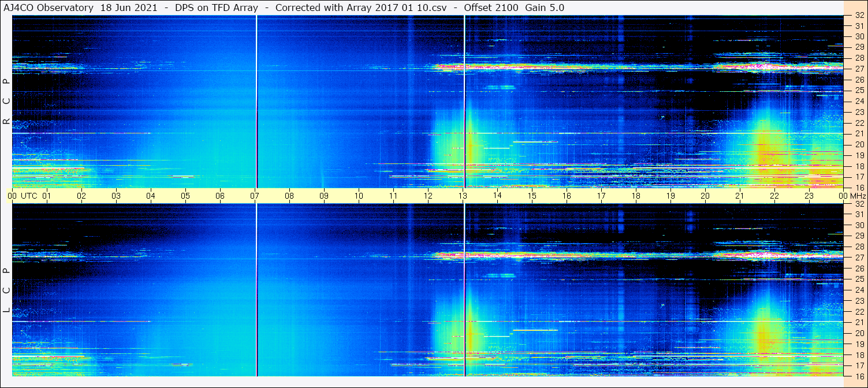Click the 30 MHz label on RCP scale
This screenshot has height=388, width=868.
[x=859, y=36]
